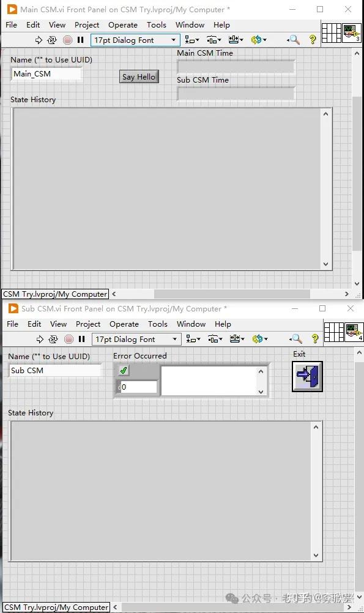Run the Main CSM VI with the Run arrow
This screenshot has height=613, width=364.
39,40
